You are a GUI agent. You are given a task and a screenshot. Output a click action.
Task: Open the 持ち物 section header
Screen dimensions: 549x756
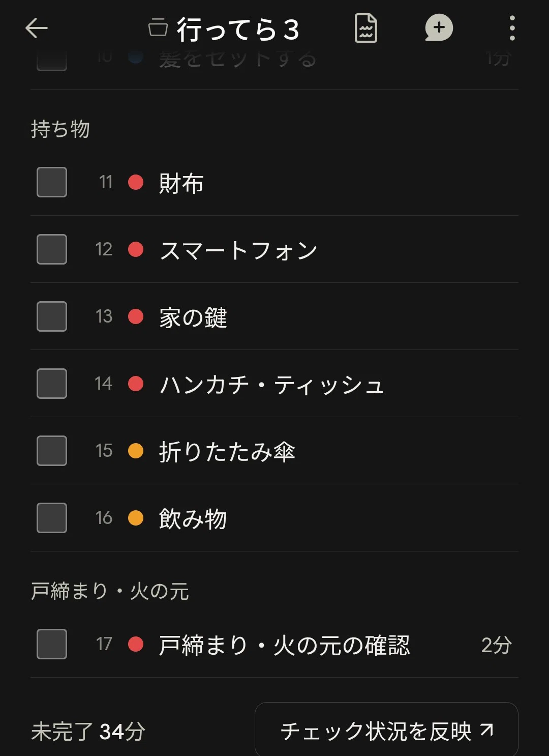60,129
